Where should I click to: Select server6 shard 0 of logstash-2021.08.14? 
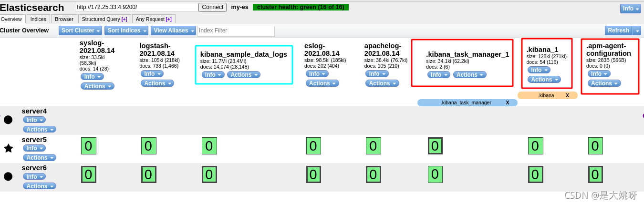pos(149,174)
